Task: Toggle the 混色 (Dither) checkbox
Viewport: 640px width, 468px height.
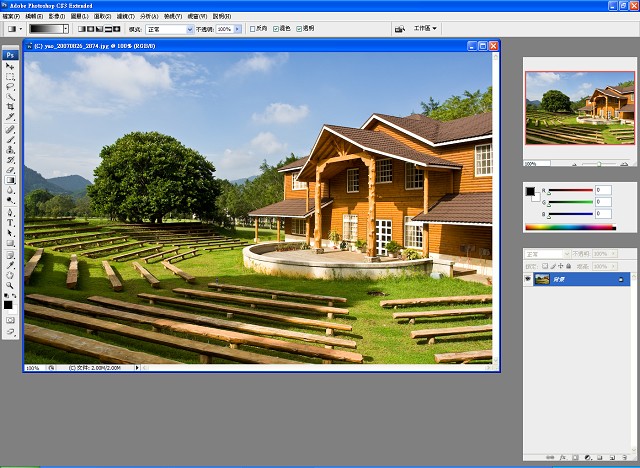Action: (x=276, y=29)
